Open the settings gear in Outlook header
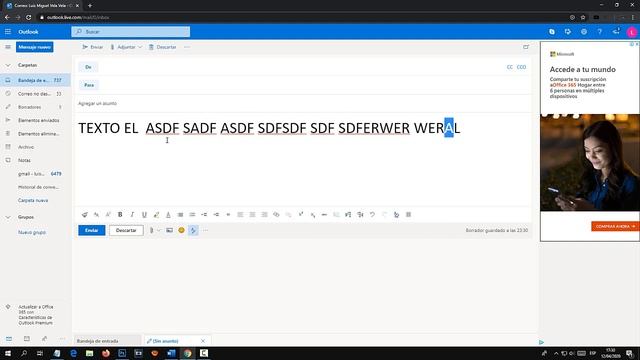 pyautogui.click(x=584, y=31)
